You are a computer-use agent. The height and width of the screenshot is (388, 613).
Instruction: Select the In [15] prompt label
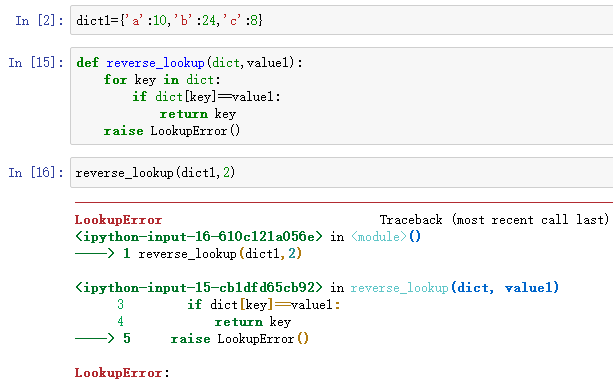click(36, 62)
